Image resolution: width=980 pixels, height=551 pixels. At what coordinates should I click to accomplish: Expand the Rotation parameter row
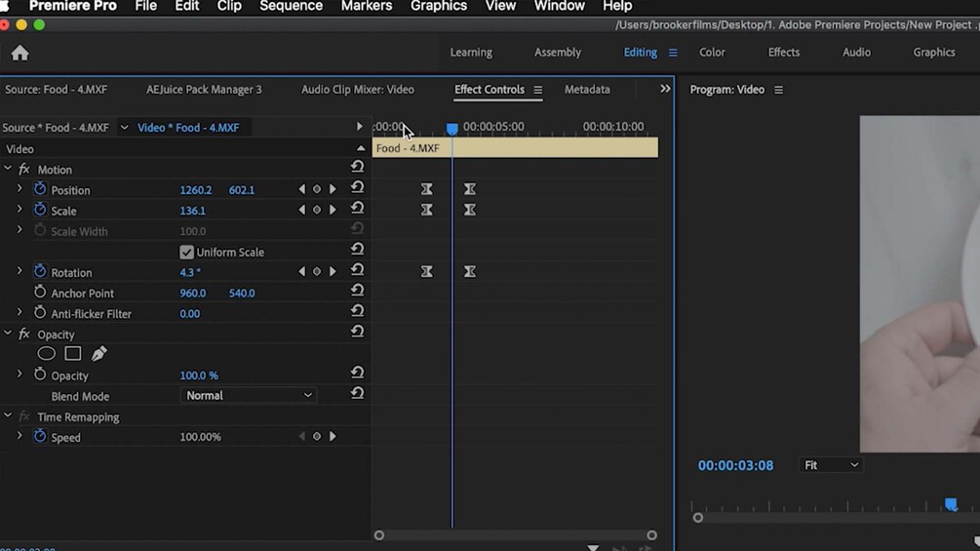[x=20, y=271]
